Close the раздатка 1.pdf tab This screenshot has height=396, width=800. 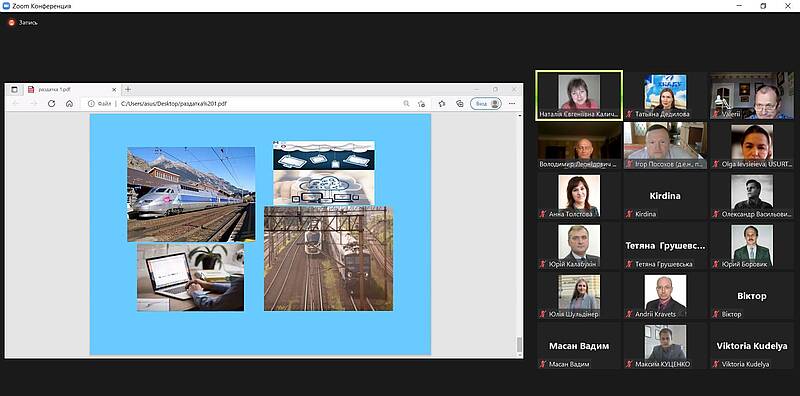tap(114, 90)
